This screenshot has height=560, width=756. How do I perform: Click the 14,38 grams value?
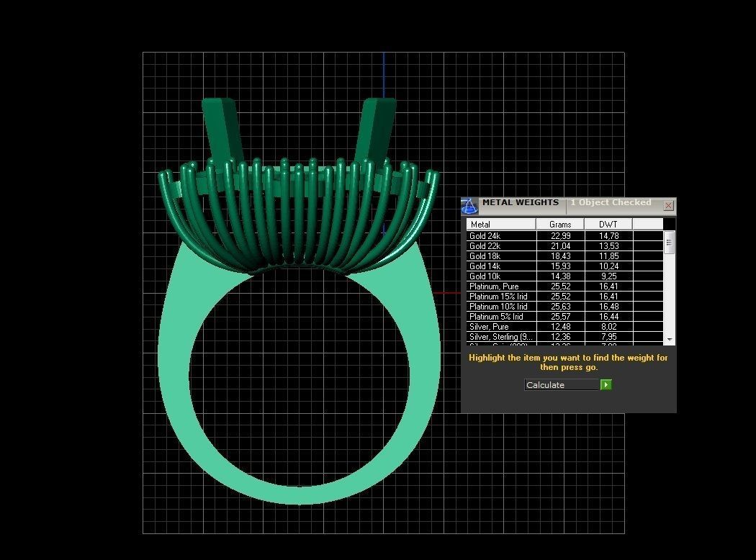pyautogui.click(x=561, y=276)
